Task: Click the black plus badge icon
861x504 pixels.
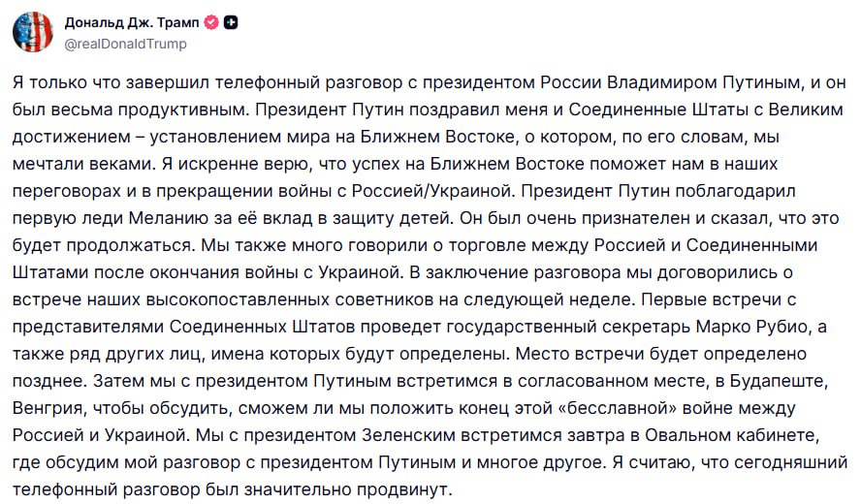Action: 230,22
